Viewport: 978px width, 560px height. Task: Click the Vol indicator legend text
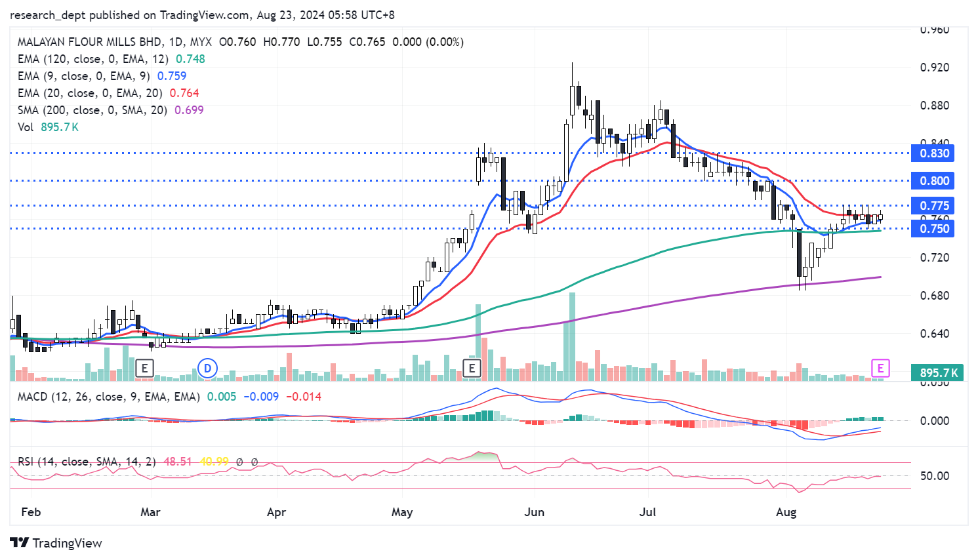point(26,127)
